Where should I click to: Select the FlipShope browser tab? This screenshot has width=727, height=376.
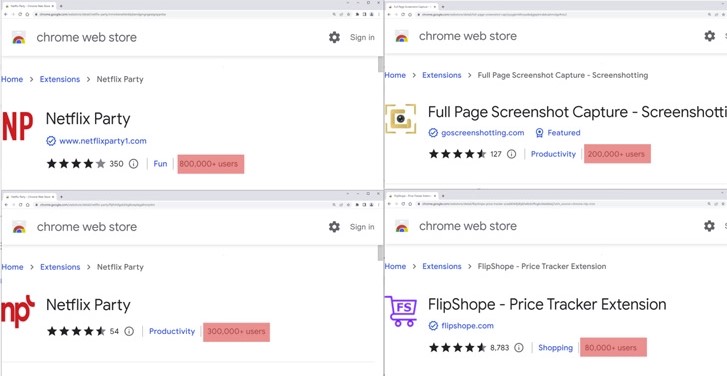(x=411, y=196)
